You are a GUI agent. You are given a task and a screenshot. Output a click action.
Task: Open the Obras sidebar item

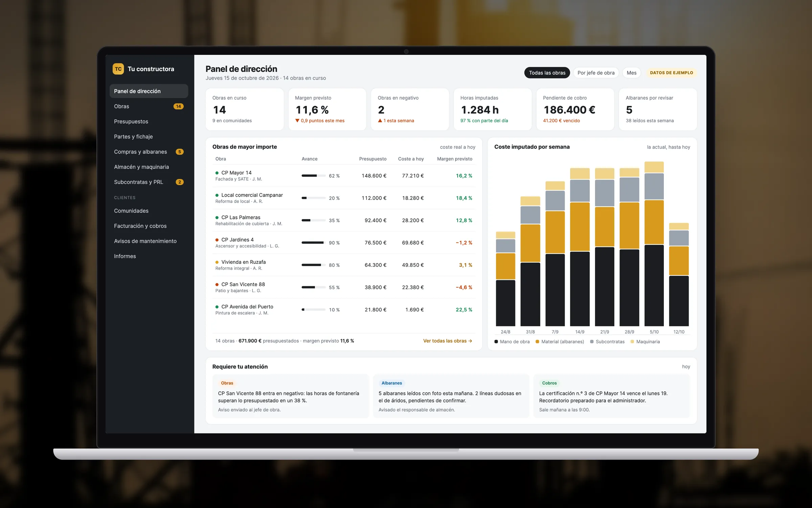coord(149,106)
